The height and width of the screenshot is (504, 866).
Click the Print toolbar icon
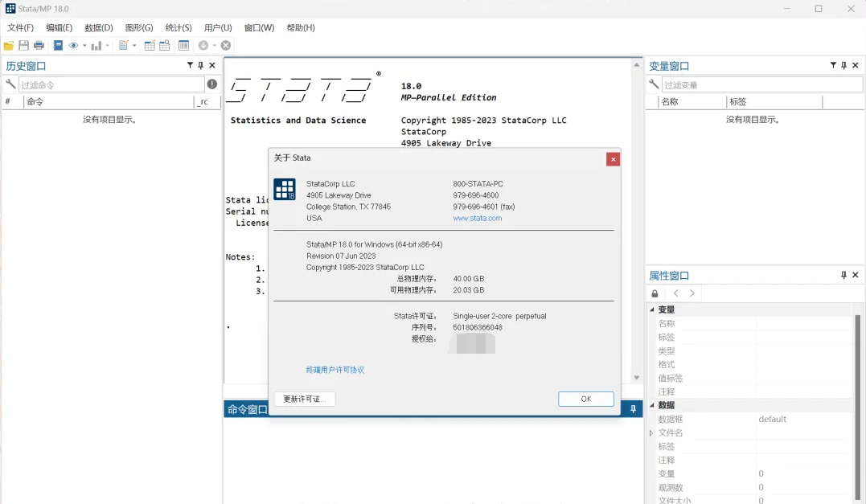point(39,46)
